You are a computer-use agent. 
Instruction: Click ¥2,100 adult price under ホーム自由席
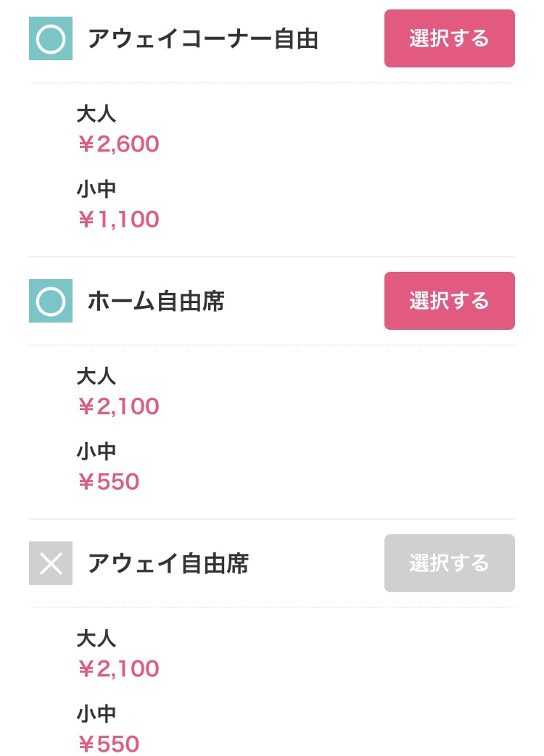point(118,407)
